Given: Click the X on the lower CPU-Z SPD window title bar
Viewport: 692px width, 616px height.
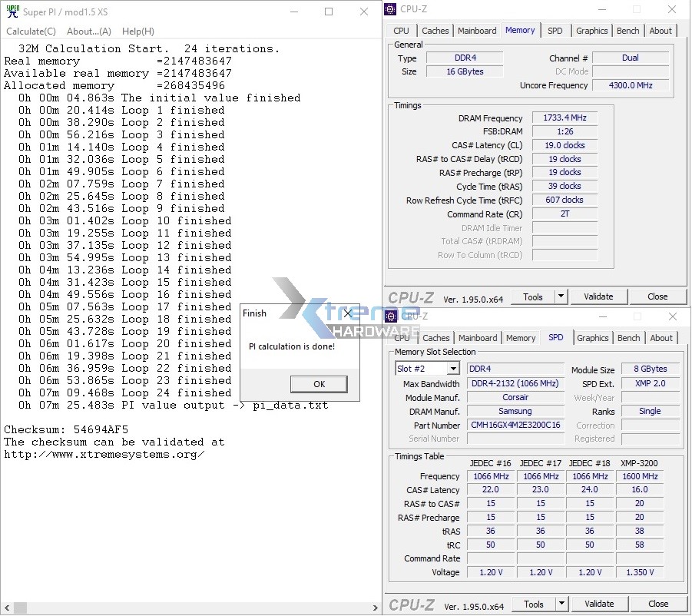Looking at the screenshot, I should point(673,316).
